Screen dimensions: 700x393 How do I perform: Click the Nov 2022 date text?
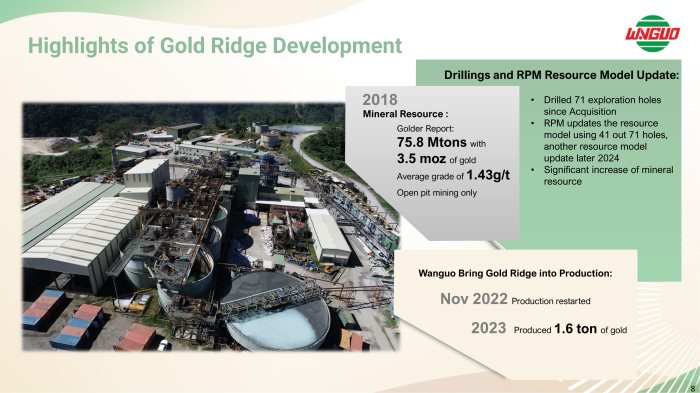(474, 299)
